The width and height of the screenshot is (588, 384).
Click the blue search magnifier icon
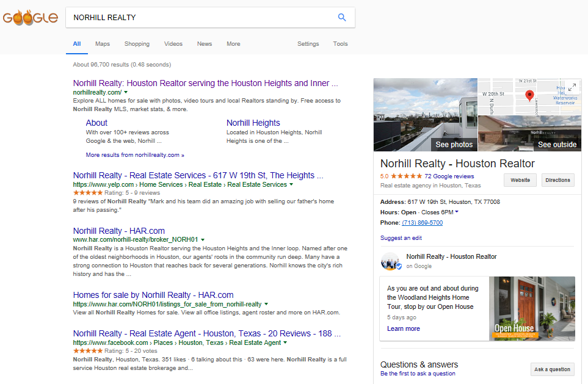click(341, 17)
